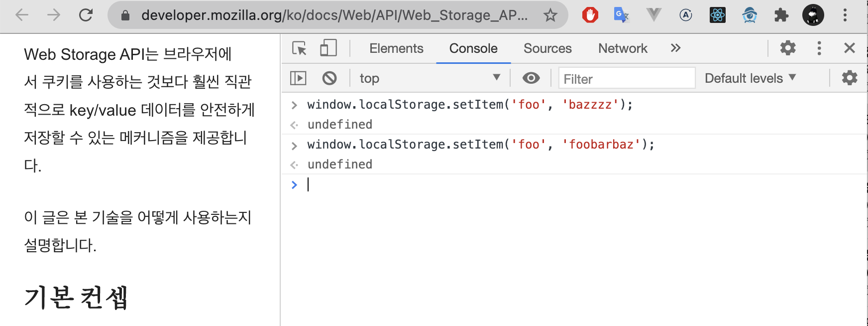Image resolution: width=868 pixels, height=326 pixels.
Task: Click the 기본 컨셉 heading
Action: 76,298
